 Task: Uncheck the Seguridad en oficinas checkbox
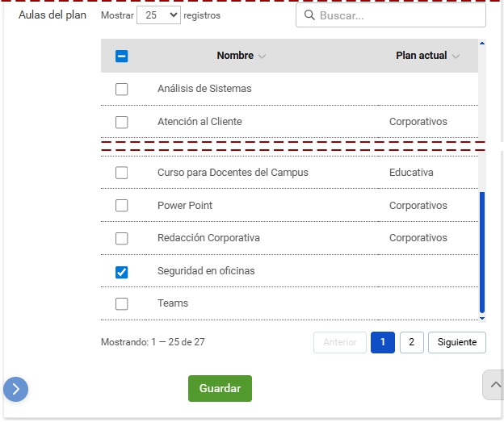click(x=122, y=272)
